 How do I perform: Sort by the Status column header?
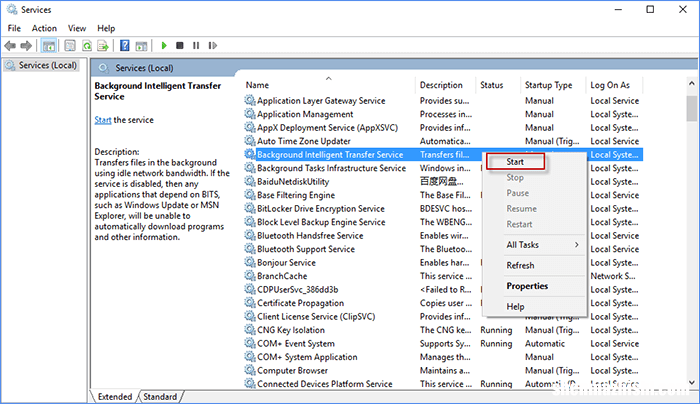click(498, 85)
